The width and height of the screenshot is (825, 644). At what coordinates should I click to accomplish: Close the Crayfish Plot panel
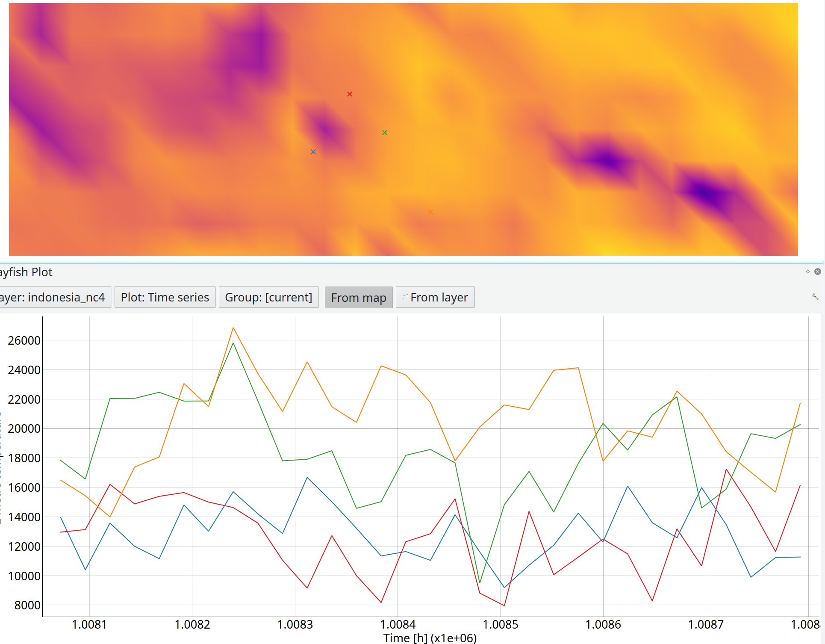(x=817, y=272)
